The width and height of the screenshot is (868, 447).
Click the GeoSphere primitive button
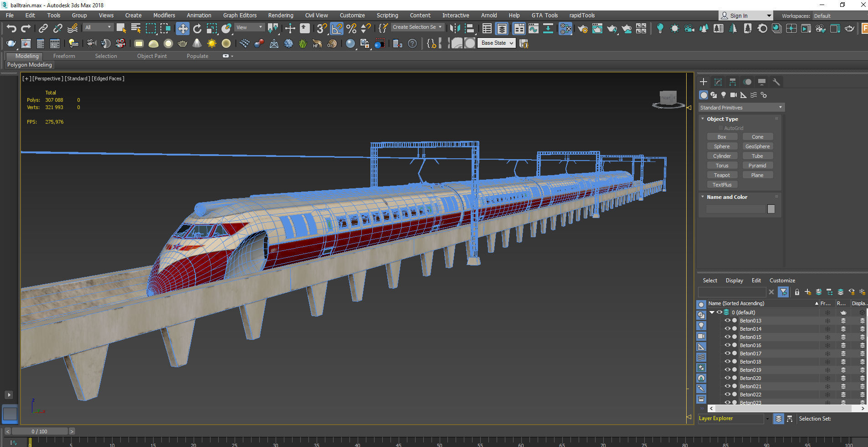click(757, 146)
